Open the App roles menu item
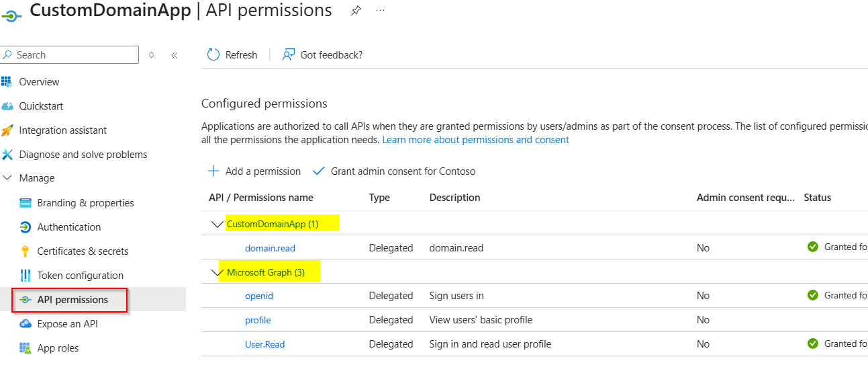This screenshot has width=868, height=365. [x=58, y=348]
